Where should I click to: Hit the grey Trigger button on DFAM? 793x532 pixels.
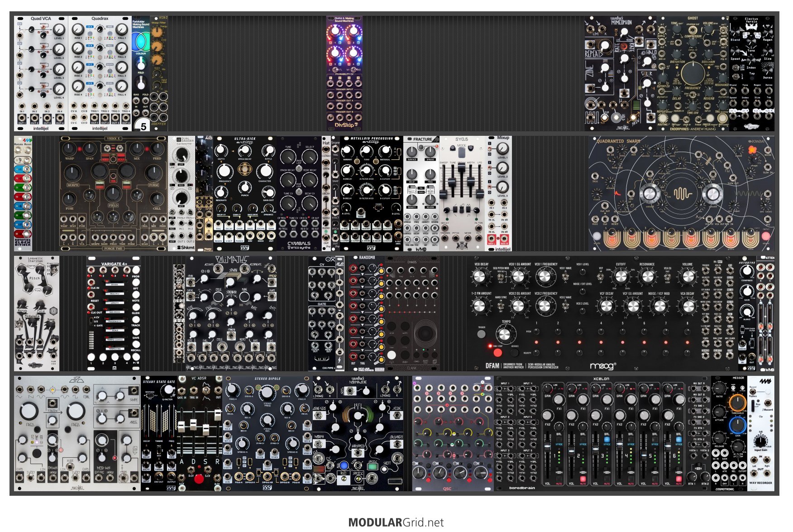point(481,334)
